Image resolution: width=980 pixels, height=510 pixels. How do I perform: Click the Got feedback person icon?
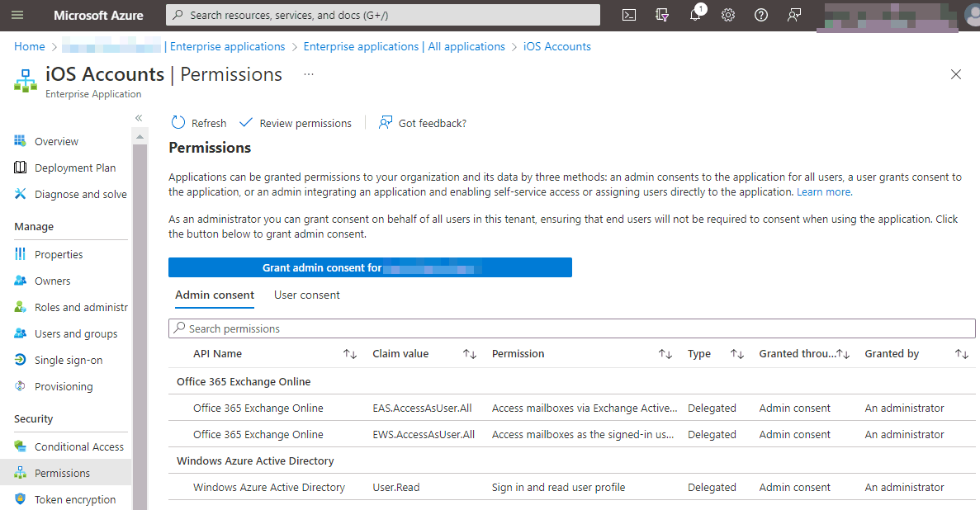click(386, 122)
